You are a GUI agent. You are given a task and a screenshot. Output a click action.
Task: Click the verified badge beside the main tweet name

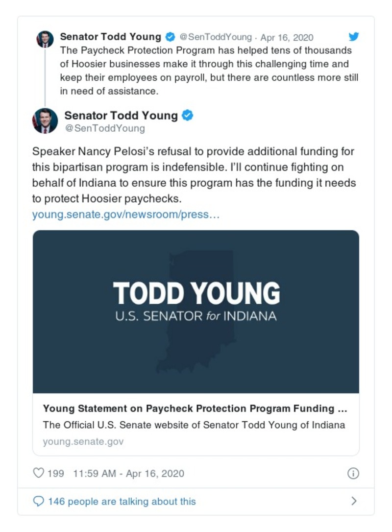tap(188, 116)
